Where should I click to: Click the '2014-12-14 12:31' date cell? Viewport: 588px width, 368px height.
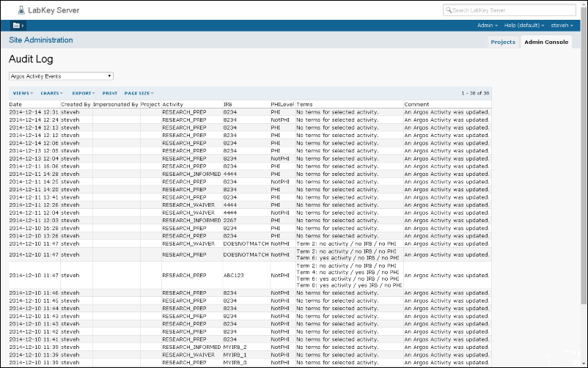point(34,112)
